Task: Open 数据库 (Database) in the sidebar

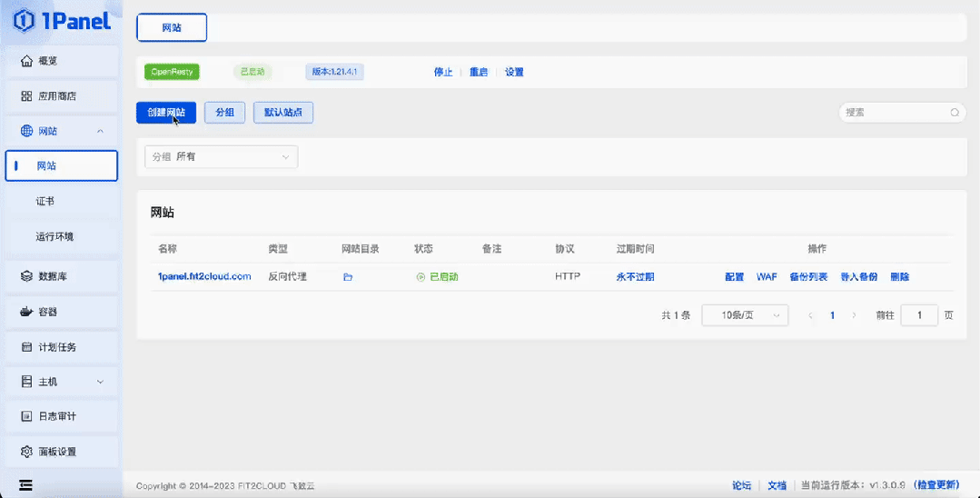Action: click(x=61, y=276)
